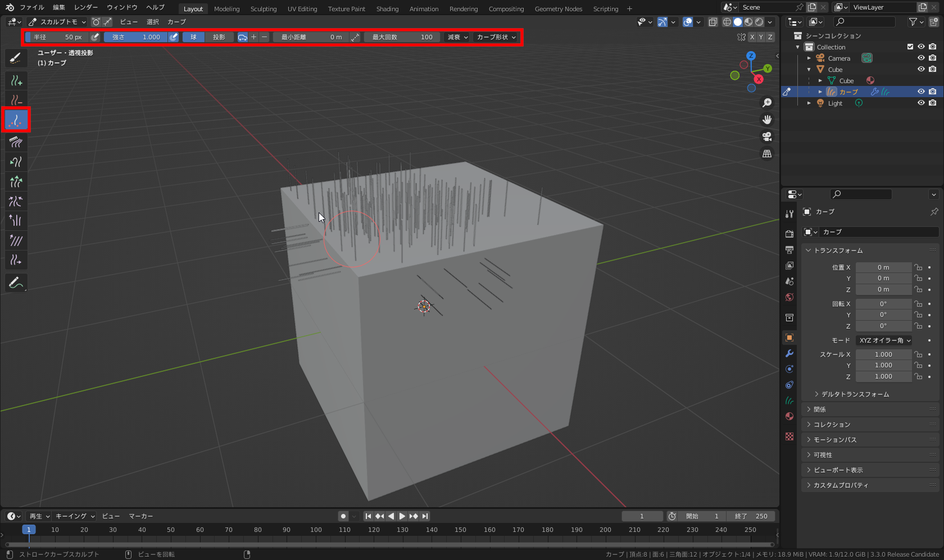This screenshot has width=944, height=560.
Task: Select the Pinch brush tool
Action: (16, 201)
